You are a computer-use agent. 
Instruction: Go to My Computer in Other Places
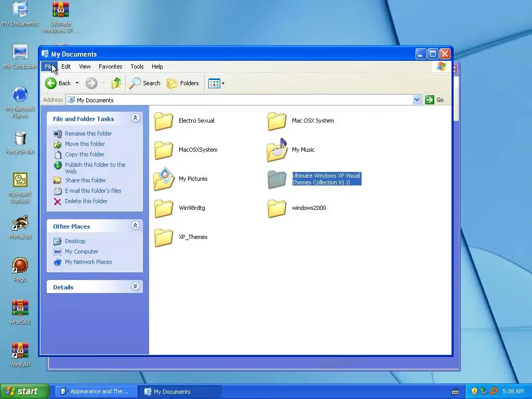click(x=82, y=252)
